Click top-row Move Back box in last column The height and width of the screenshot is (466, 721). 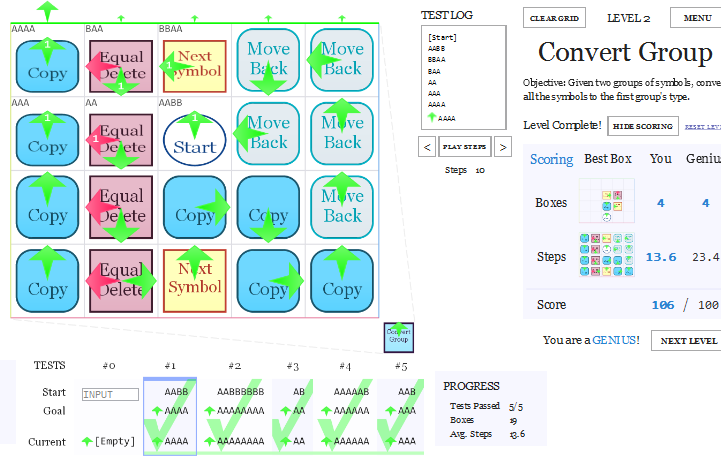pos(342,60)
